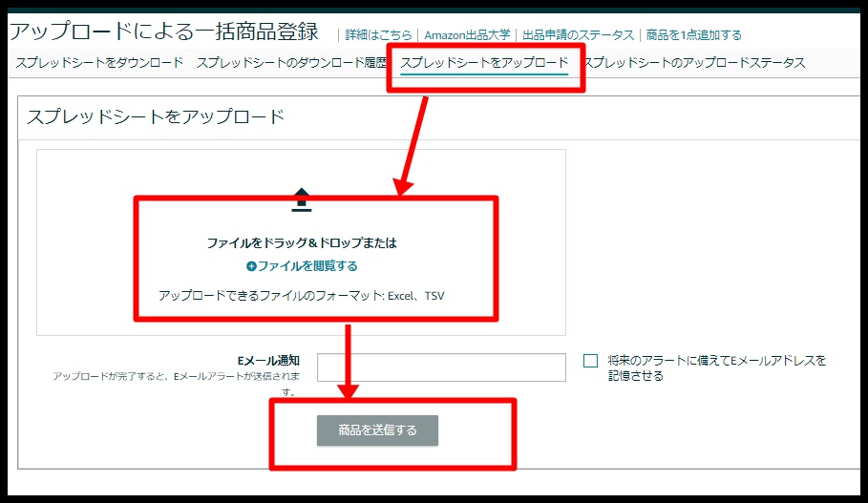Select the スプレッドシートをアップロード tab

484,63
